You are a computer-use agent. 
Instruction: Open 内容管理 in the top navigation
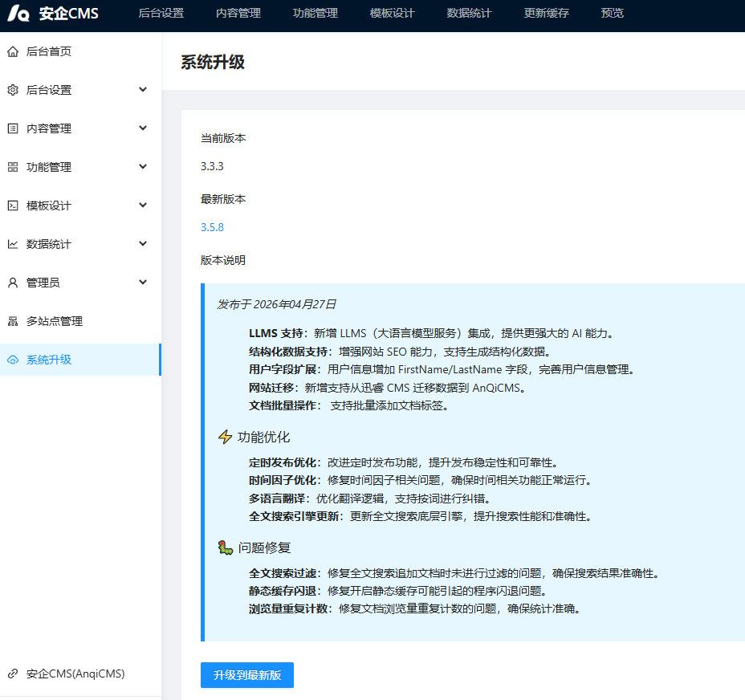[x=238, y=14]
